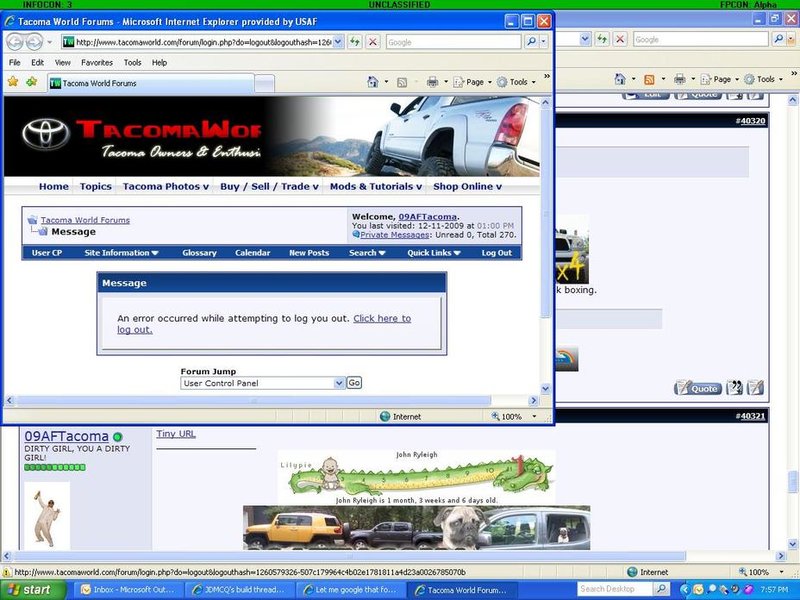
Task: Expand Search dropdown in forum navbar
Action: tap(367, 253)
